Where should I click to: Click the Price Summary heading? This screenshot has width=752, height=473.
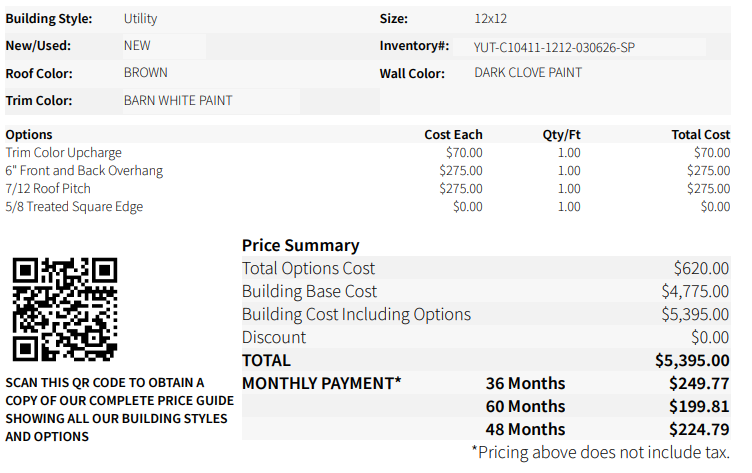pyautogui.click(x=301, y=245)
